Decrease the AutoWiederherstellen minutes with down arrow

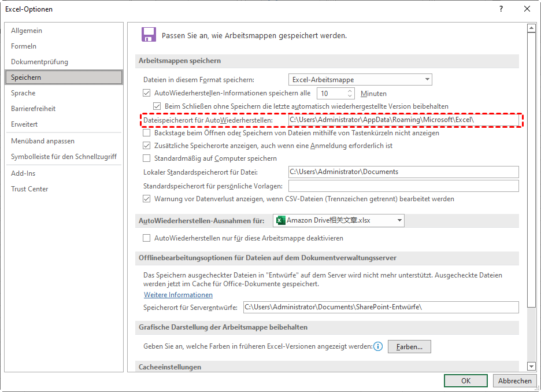[350, 96]
